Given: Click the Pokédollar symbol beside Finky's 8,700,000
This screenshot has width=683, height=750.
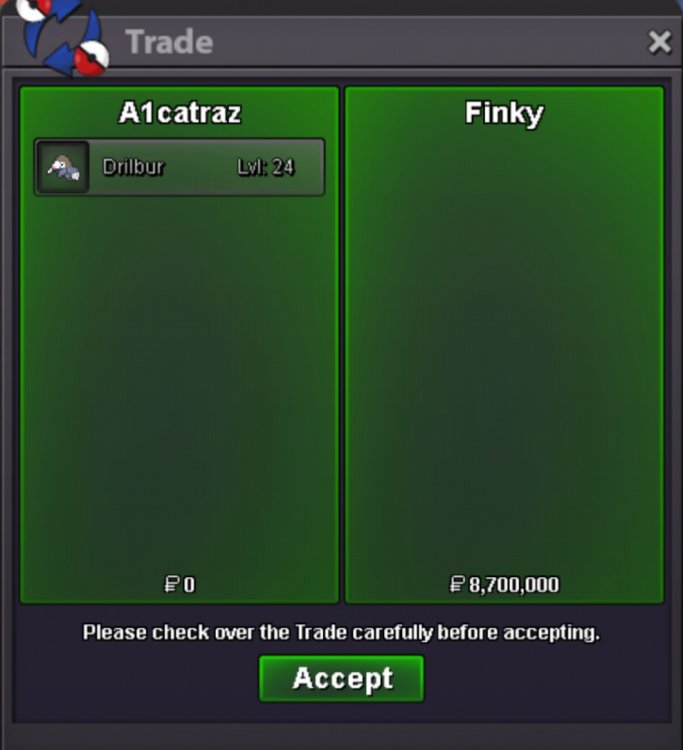Looking at the screenshot, I should coord(457,584).
